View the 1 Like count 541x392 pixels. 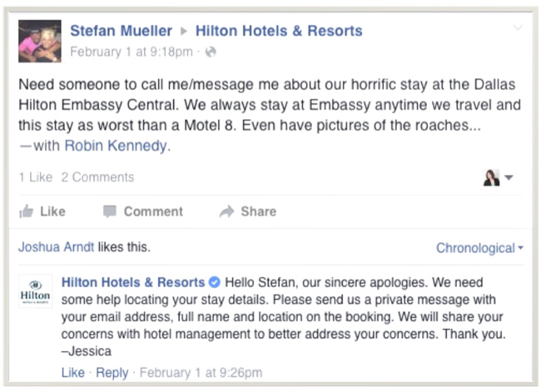[x=35, y=177]
